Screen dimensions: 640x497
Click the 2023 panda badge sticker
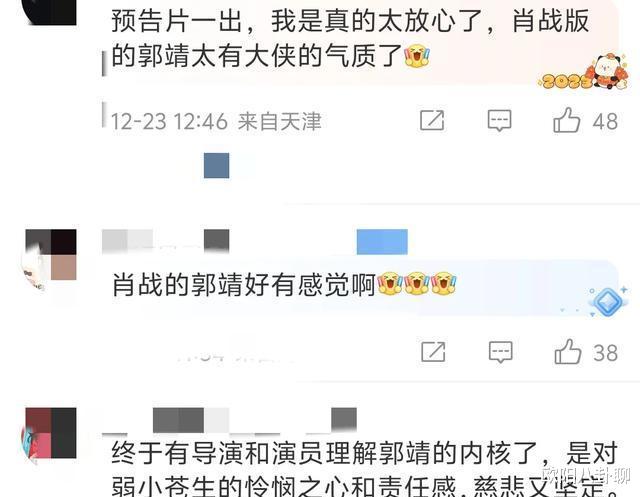coord(584,72)
